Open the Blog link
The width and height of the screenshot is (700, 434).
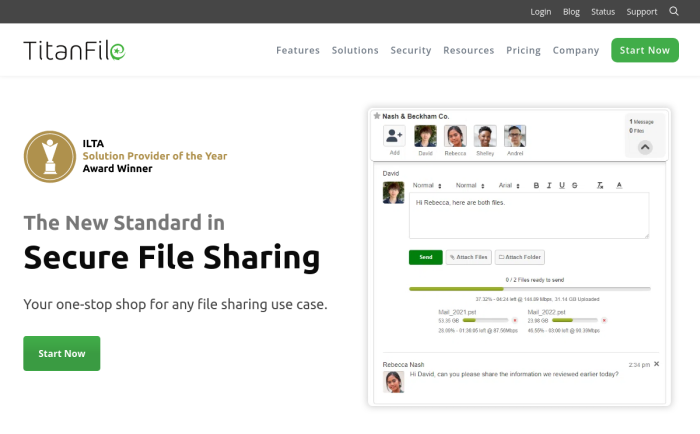click(571, 12)
